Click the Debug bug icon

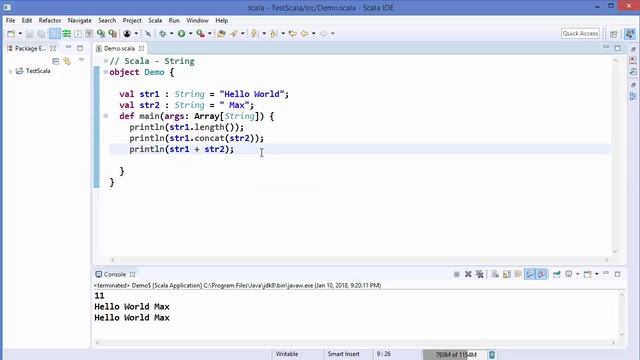162,34
